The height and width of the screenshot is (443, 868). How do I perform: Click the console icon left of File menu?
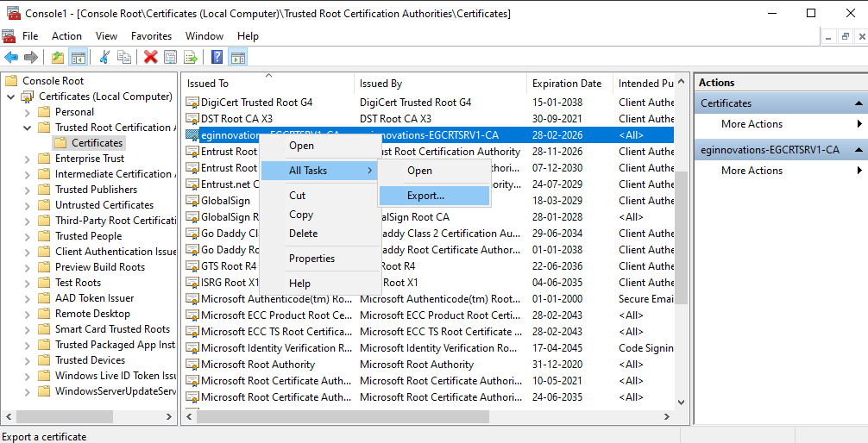click(x=9, y=36)
